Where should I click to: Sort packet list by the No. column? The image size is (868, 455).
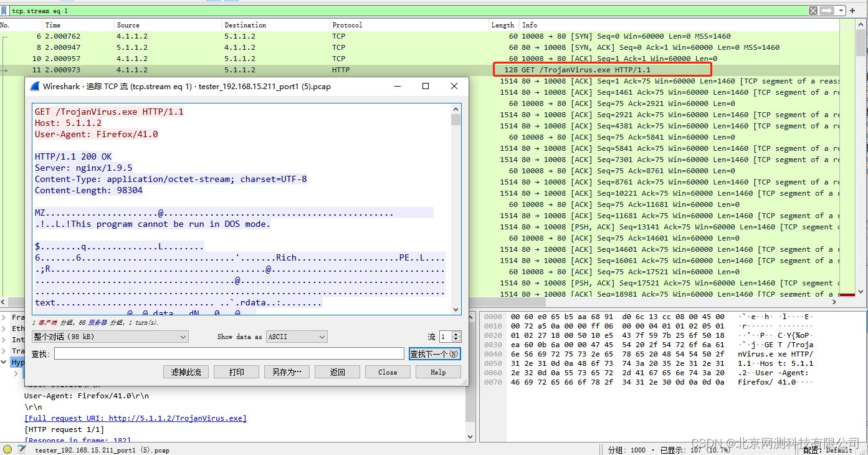21,25
